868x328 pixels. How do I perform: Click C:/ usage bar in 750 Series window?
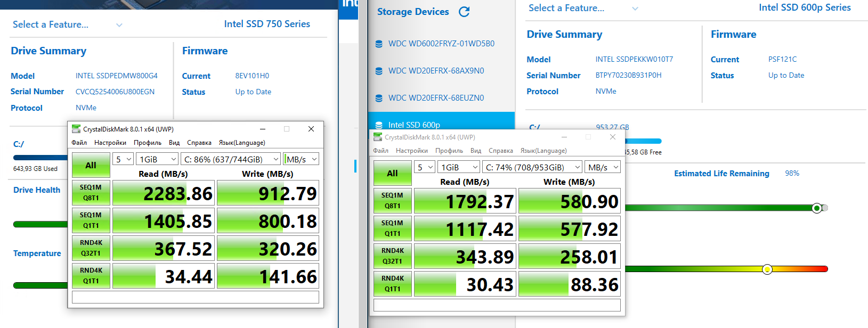pos(40,158)
